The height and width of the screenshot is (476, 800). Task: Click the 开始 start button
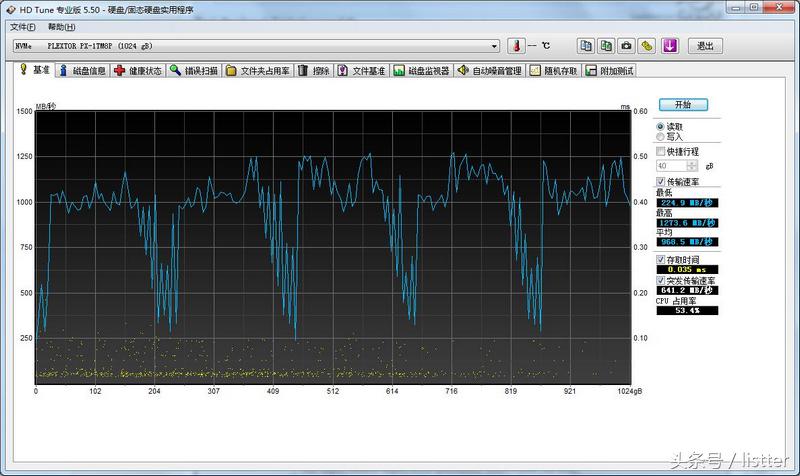[682, 104]
